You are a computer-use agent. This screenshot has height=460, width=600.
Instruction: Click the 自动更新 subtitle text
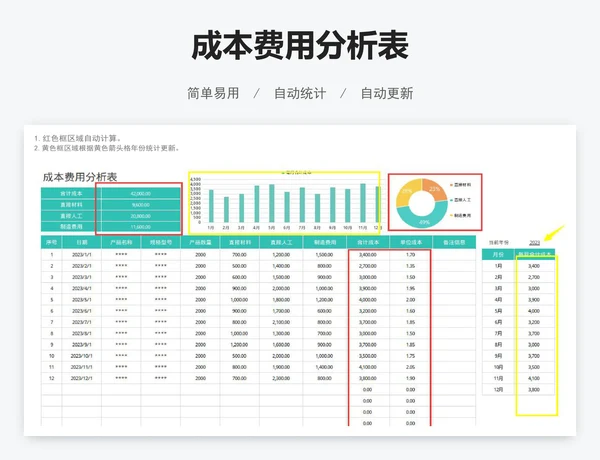[387, 93]
